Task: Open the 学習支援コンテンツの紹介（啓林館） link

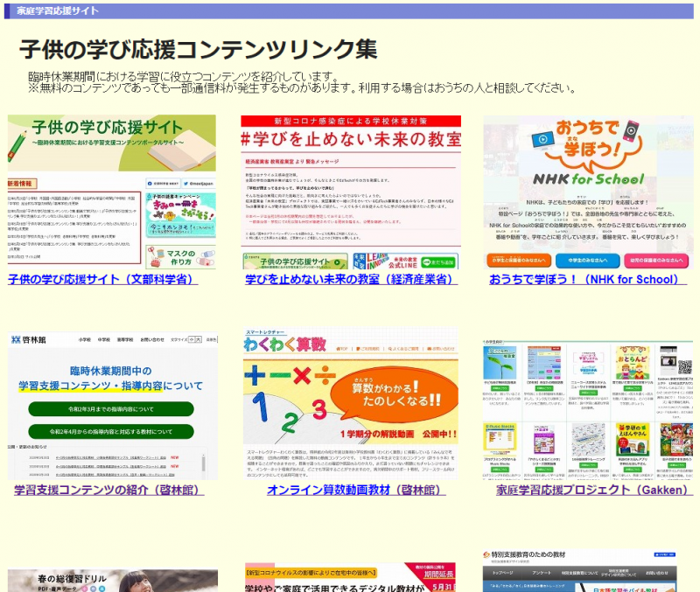Action: click(x=109, y=491)
